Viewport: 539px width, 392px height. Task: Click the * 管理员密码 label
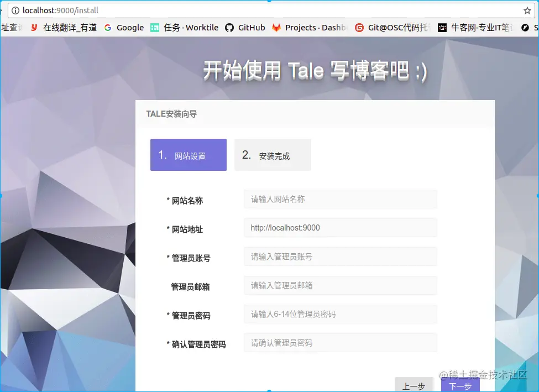click(x=189, y=316)
